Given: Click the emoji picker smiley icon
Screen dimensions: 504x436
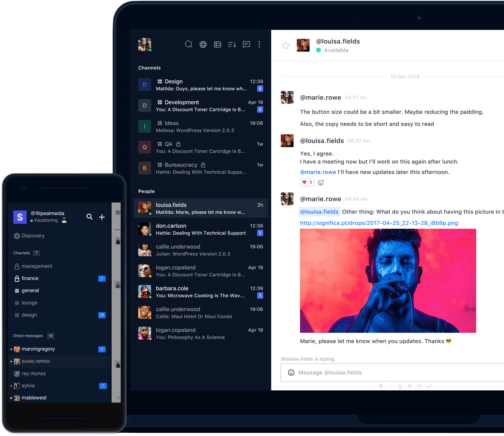Looking at the screenshot, I should [x=291, y=372].
